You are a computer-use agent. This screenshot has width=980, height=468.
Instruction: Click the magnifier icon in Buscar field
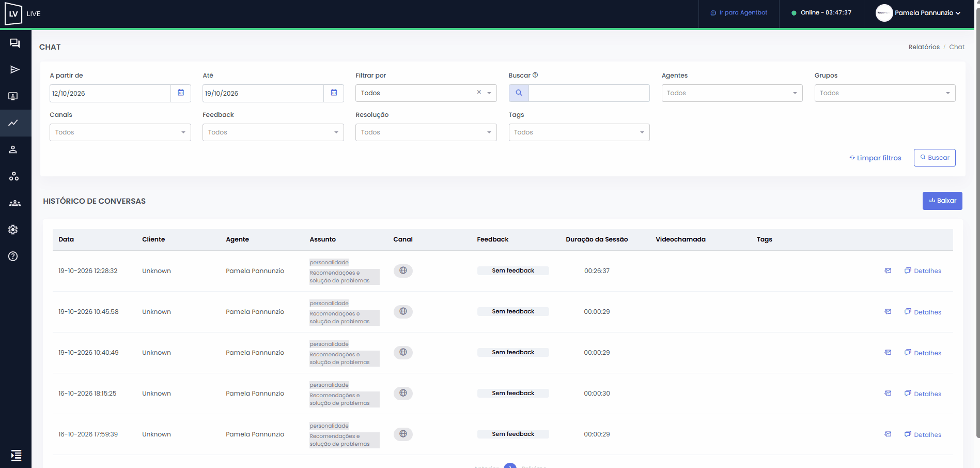tap(519, 93)
